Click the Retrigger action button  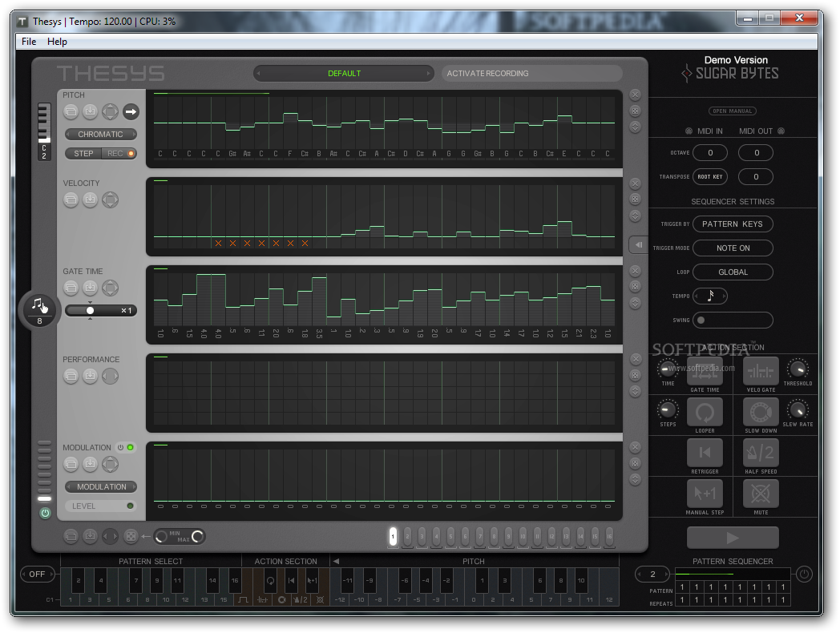coord(705,453)
